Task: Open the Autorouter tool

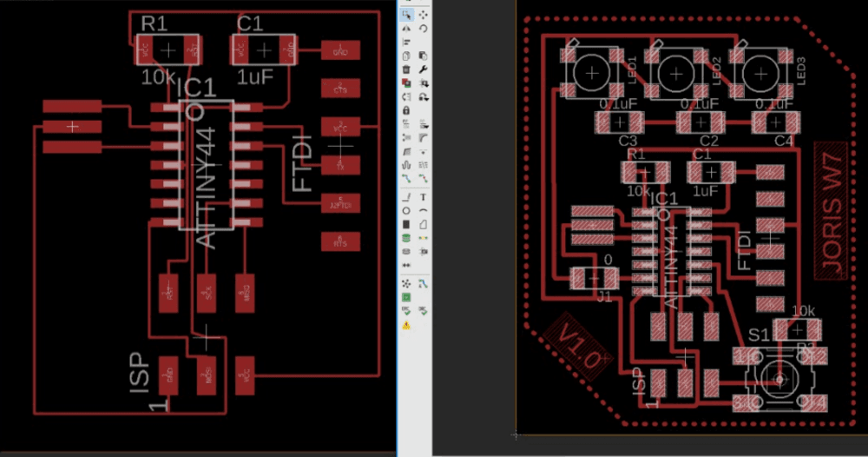Action: [x=424, y=284]
